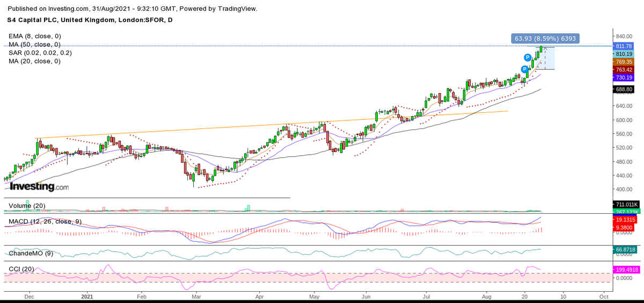Click the CCI (20) indicator label
Image resolution: width=644 pixels, height=303 pixels.
[x=22, y=268]
